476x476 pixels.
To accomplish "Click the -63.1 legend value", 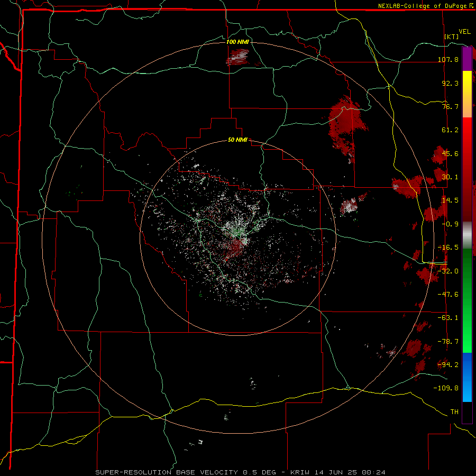I will pyautogui.click(x=448, y=318).
